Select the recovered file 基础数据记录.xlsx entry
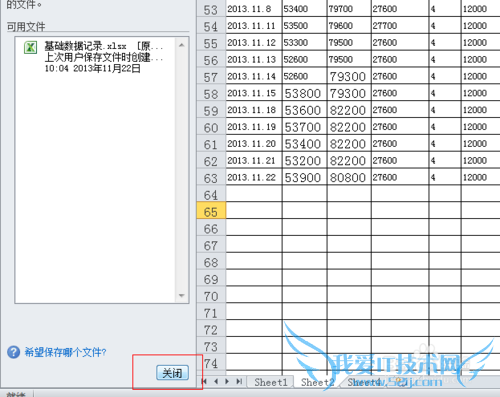The height and width of the screenshot is (397, 500). (x=95, y=57)
